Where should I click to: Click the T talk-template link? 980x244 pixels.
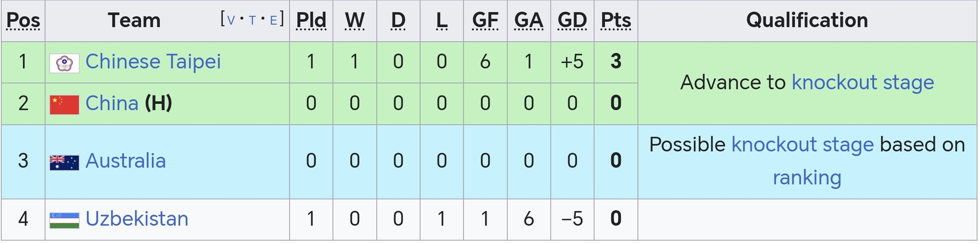pos(252,20)
